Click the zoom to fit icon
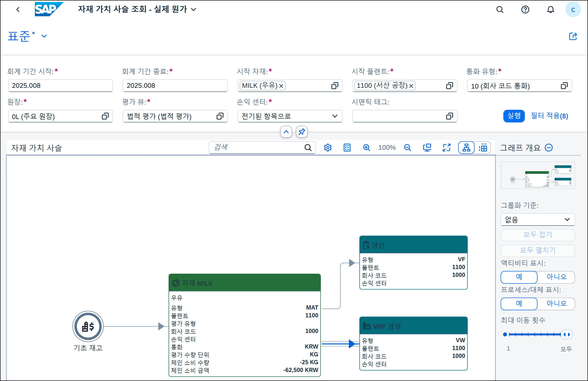588x381 pixels. point(427,148)
